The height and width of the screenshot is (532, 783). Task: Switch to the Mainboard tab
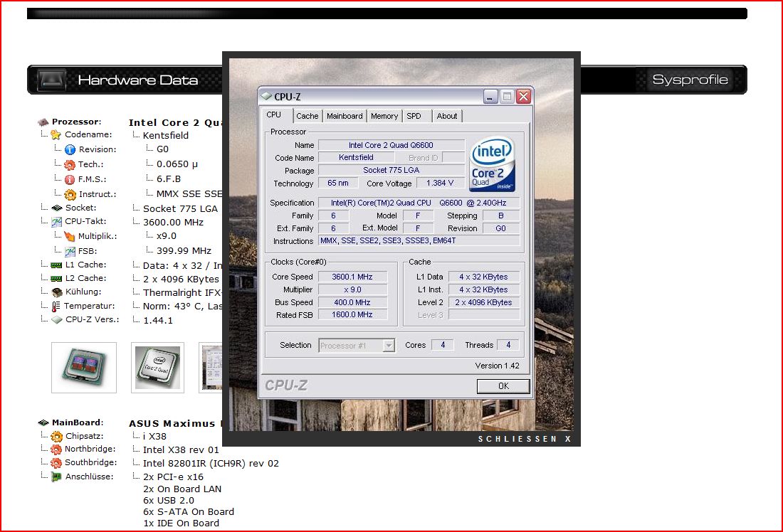click(x=345, y=116)
